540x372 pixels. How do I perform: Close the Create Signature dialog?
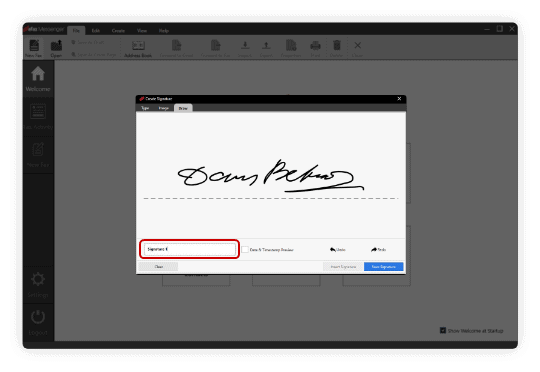[x=399, y=99]
